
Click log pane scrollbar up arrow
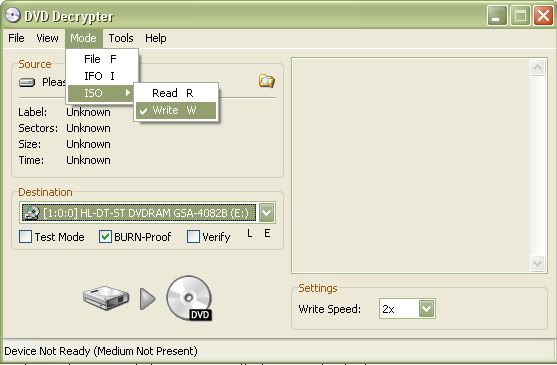(x=537, y=68)
